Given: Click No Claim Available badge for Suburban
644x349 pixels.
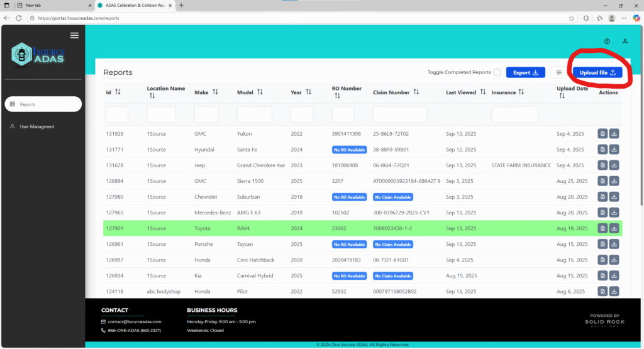Looking at the screenshot, I should click(393, 197).
